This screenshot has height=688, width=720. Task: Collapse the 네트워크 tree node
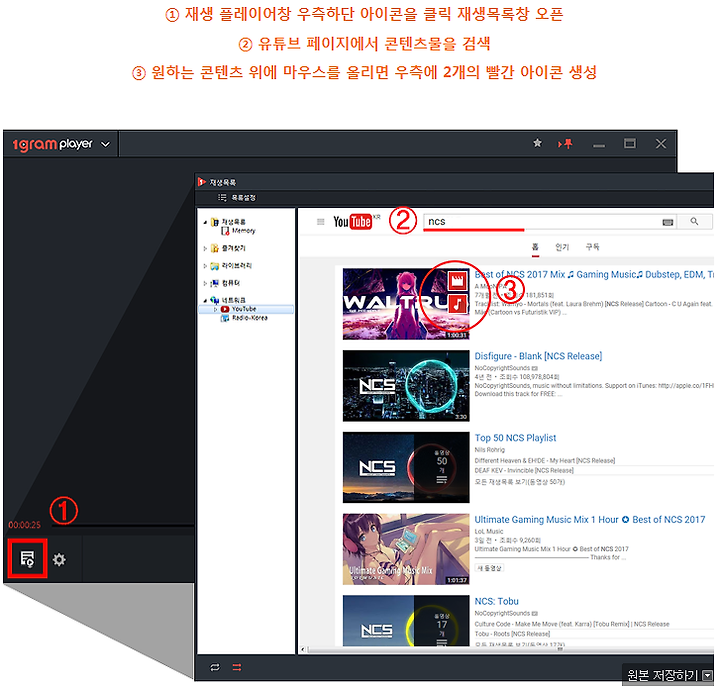click(x=205, y=301)
